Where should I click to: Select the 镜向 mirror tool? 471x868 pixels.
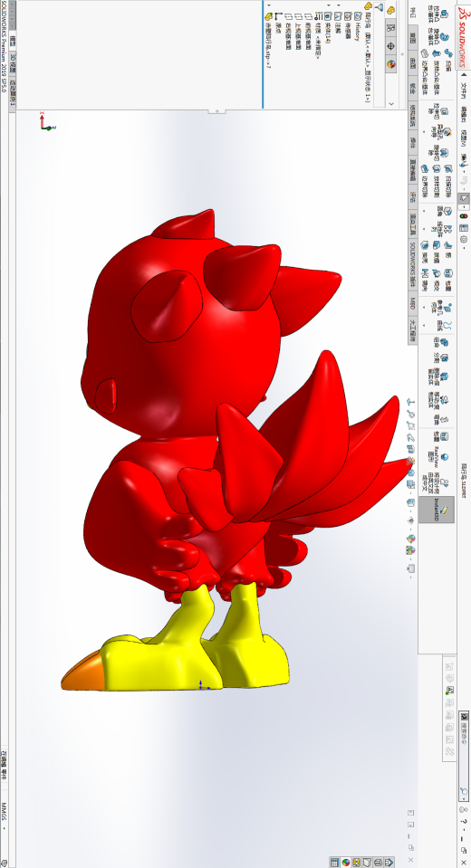click(425, 280)
